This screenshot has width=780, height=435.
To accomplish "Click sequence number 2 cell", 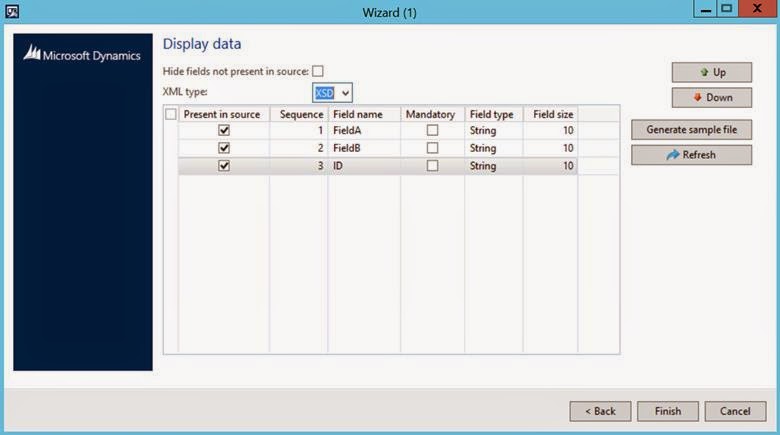I will (x=298, y=148).
